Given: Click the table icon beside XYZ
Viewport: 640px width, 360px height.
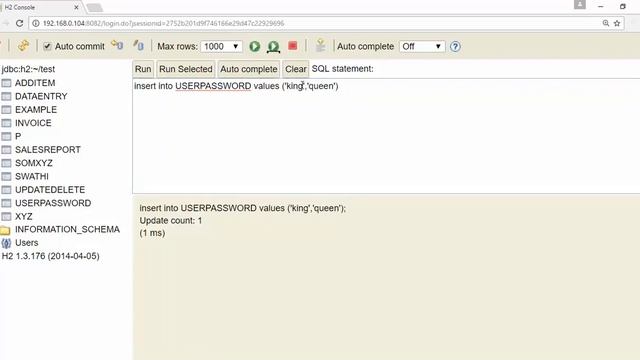Looking at the screenshot, I should point(6,217).
